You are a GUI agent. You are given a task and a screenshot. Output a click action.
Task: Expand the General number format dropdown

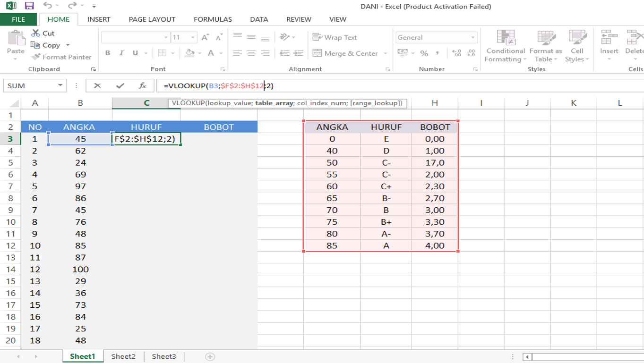click(x=473, y=37)
